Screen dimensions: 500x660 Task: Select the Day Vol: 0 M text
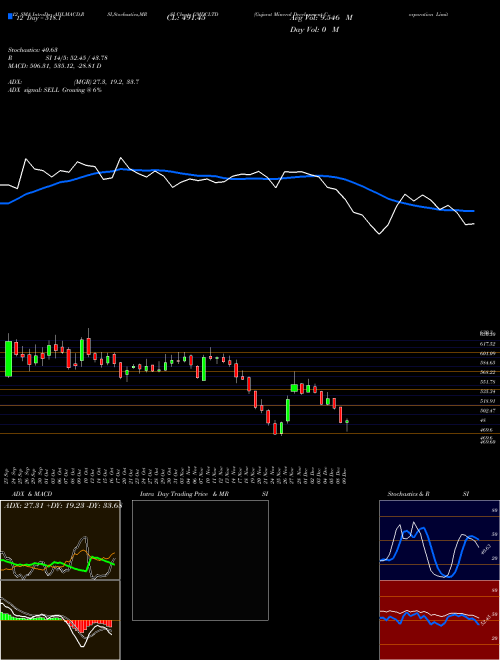point(314,30)
